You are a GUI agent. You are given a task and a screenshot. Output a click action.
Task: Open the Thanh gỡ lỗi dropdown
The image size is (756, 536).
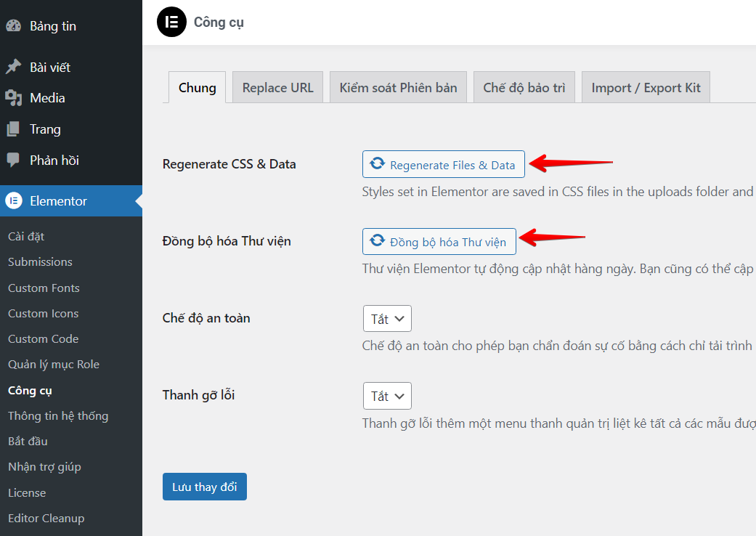pos(387,396)
